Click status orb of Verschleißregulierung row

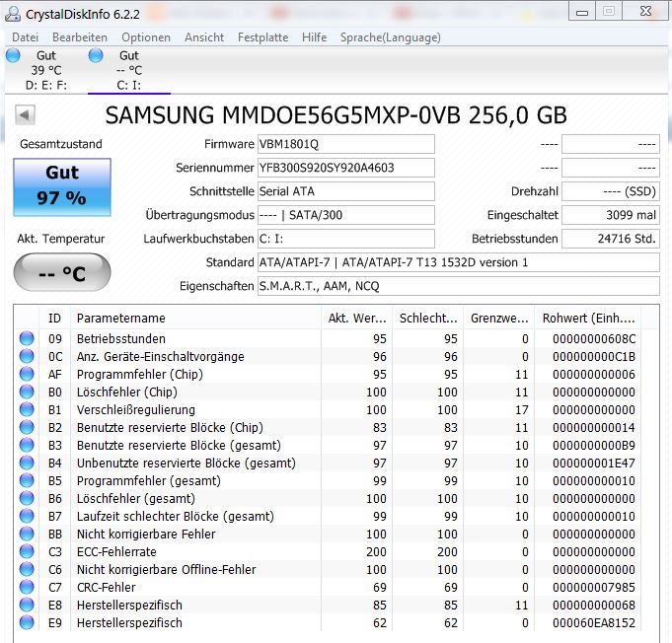pyautogui.click(x=27, y=409)
